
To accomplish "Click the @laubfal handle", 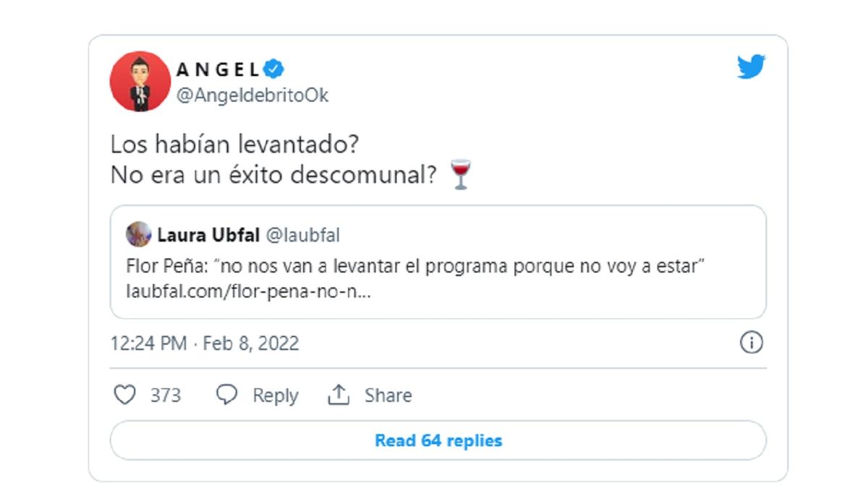I will pos(302,235).
